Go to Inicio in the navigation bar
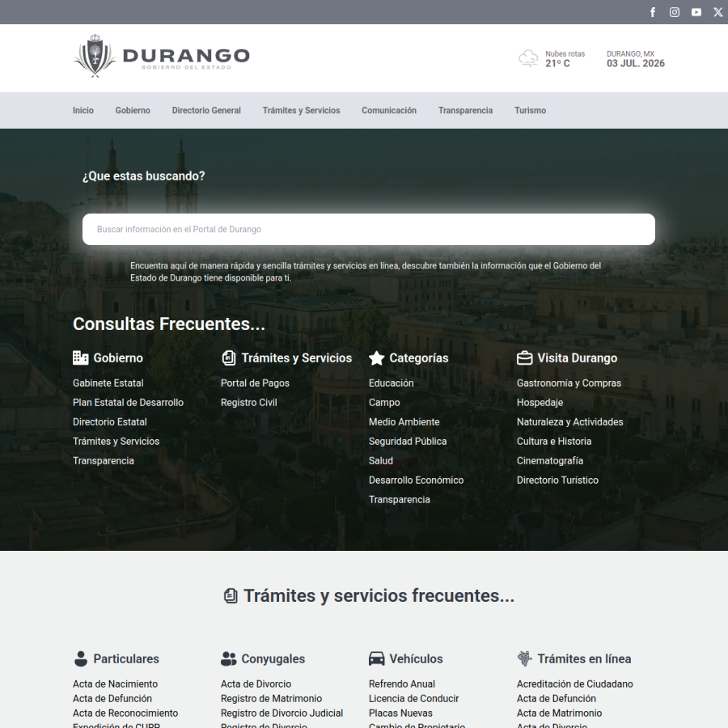This screenshot has width=728, height=728. pyautogui.click(x=83, y=111)
